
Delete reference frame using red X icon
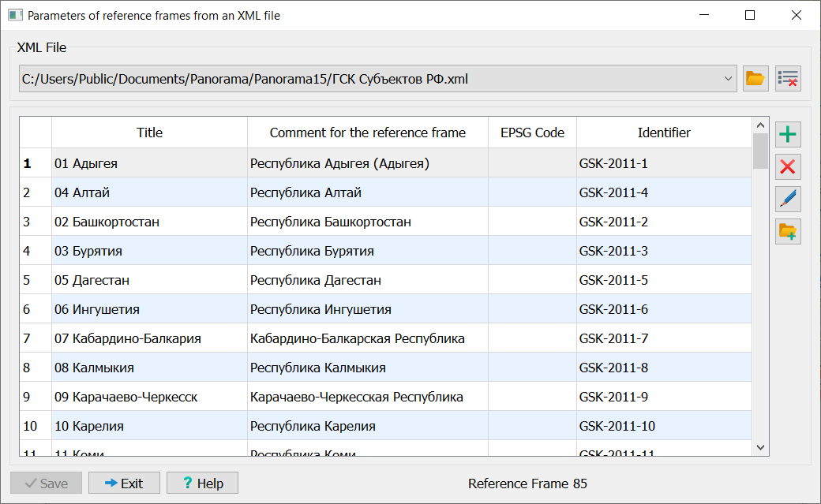[x=788, y=166]
